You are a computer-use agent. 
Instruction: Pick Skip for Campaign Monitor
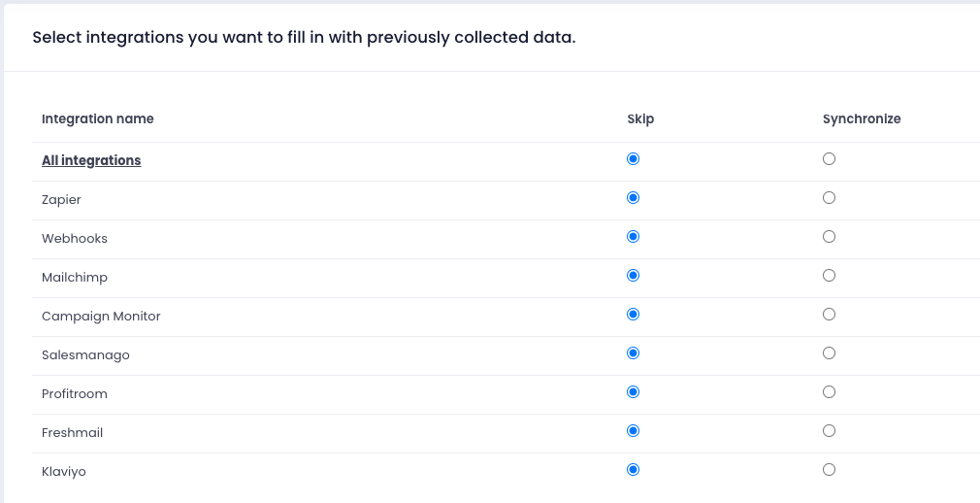click(634, 314)
